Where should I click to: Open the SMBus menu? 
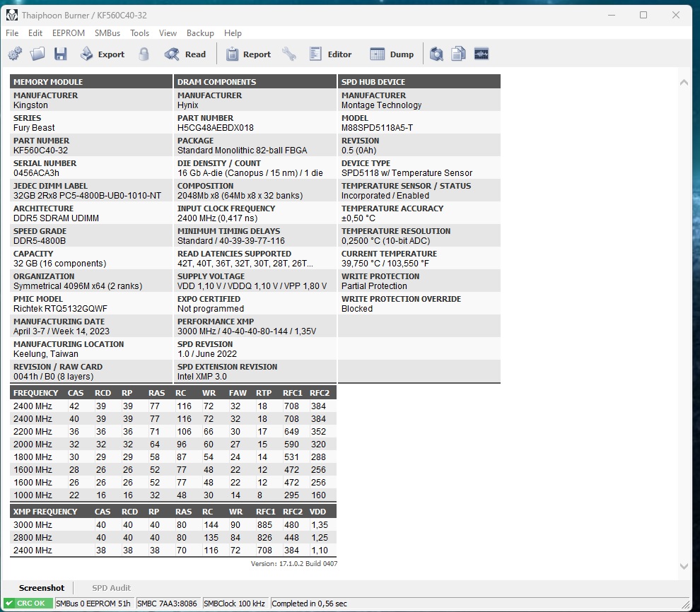(107, 33)
